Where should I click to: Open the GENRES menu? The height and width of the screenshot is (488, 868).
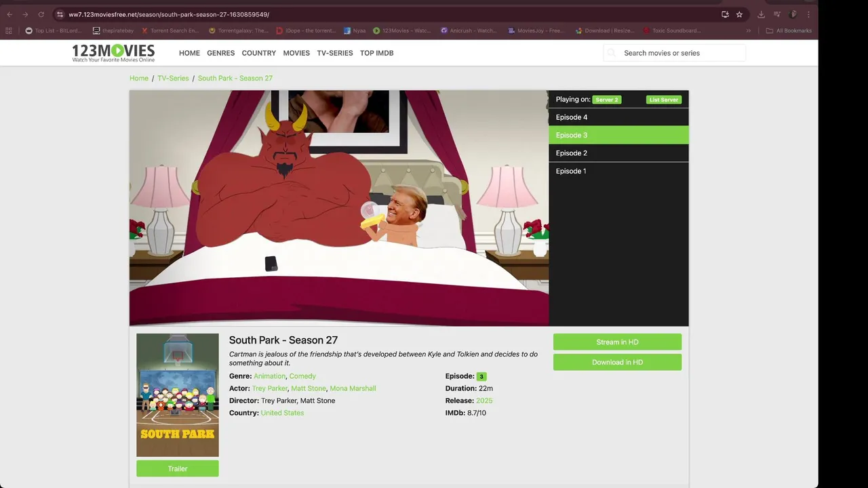[220, 53]
